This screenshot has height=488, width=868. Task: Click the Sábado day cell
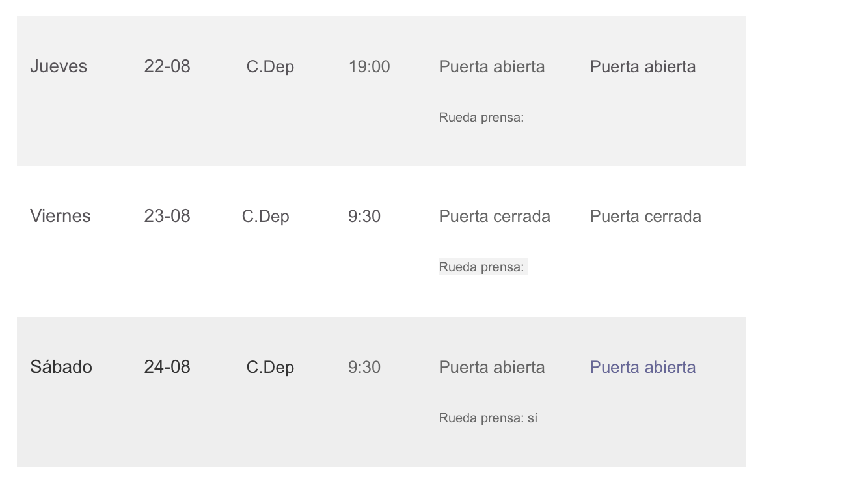[x=61, y=367]
